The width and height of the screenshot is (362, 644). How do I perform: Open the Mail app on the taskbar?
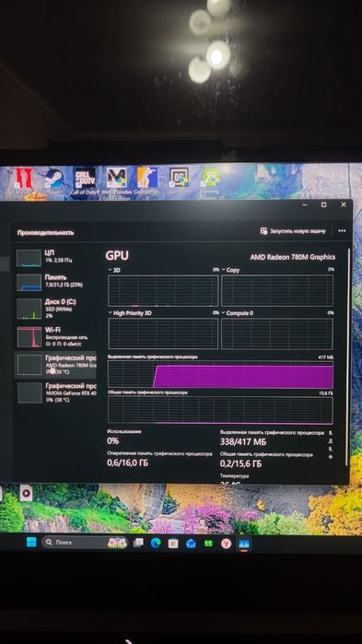[x=191, y=544]
